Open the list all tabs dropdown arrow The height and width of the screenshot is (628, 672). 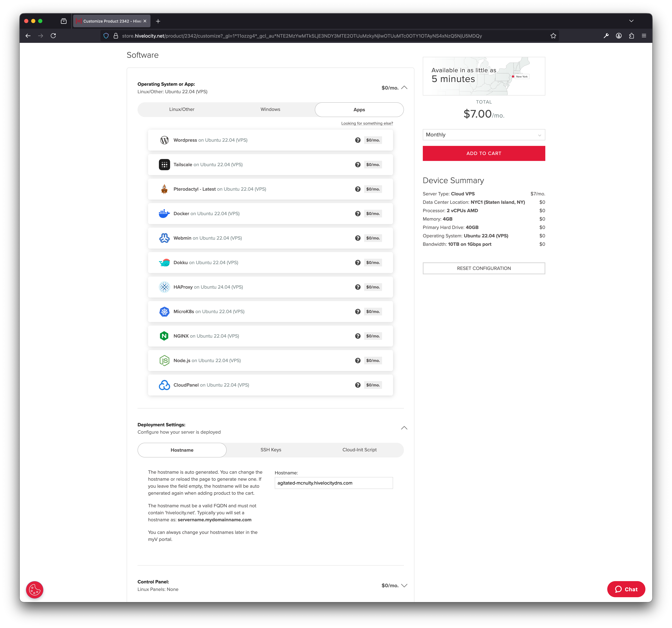tap(631, 21)
